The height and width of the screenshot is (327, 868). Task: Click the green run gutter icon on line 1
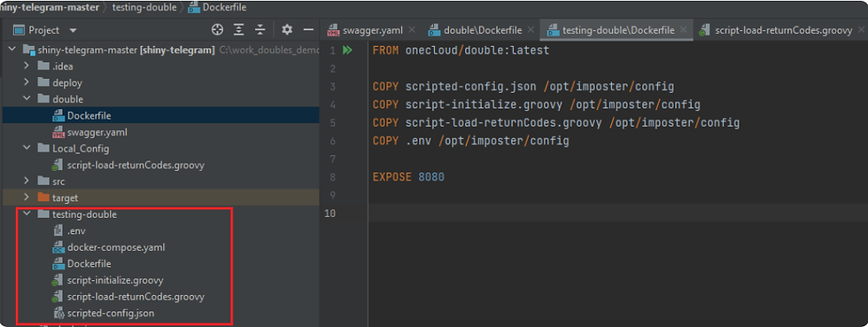click(347, 51)
